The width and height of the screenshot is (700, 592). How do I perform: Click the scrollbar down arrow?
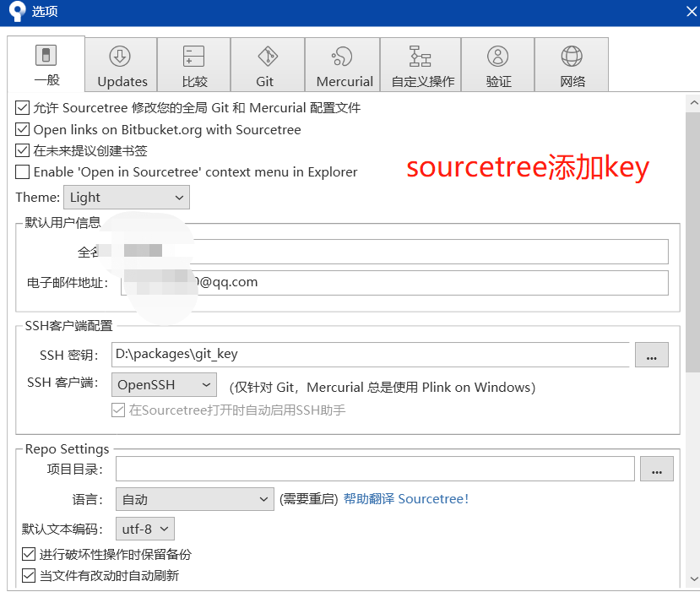[x=693, y=579]
